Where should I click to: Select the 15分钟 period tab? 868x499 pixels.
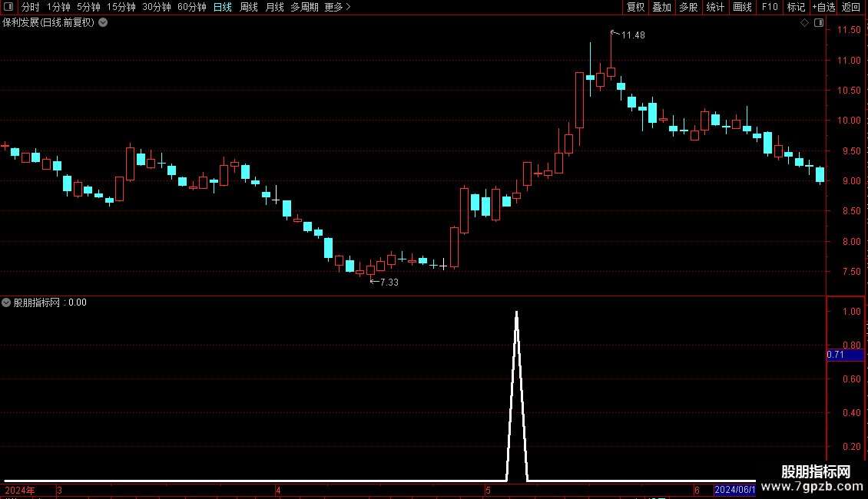[x=121, y=7]
